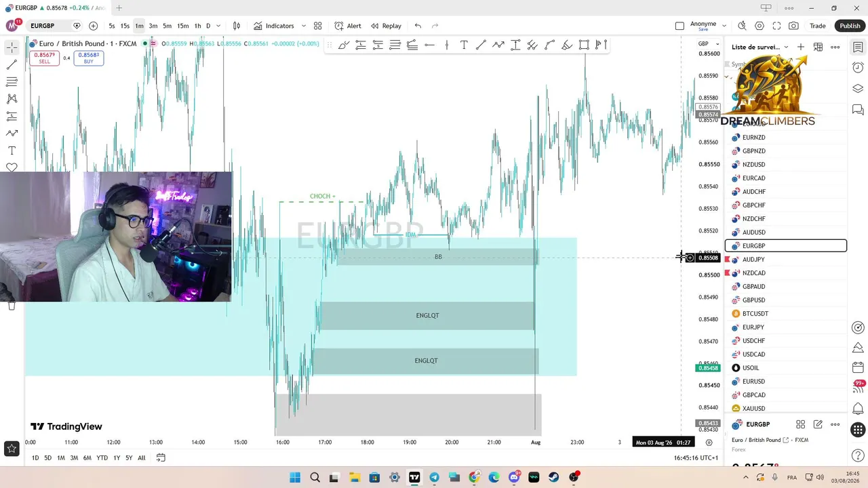Screen dimensions: 868x488
Task: Open the GBP currency dropdown
Action: [x=708, y=44]
